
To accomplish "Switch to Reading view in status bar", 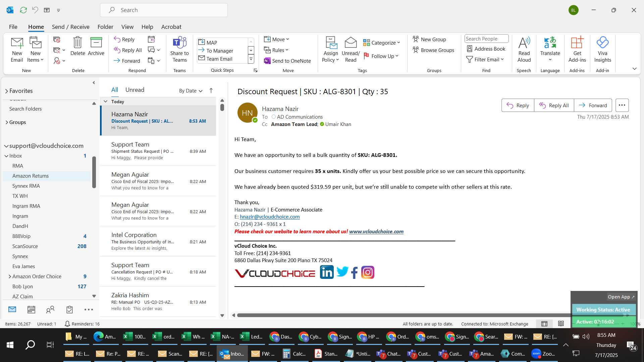I will [561, 324].
